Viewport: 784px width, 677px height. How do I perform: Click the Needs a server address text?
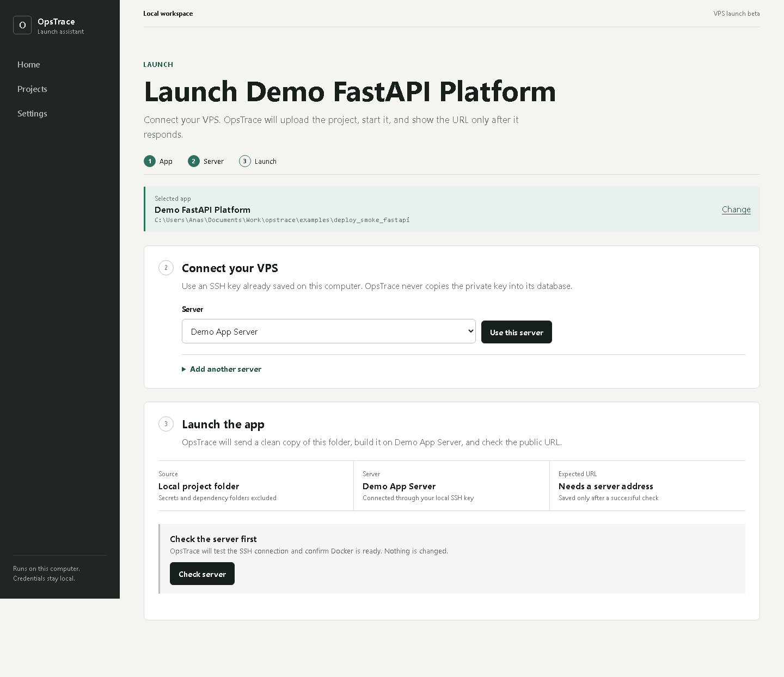pos(606,487)
